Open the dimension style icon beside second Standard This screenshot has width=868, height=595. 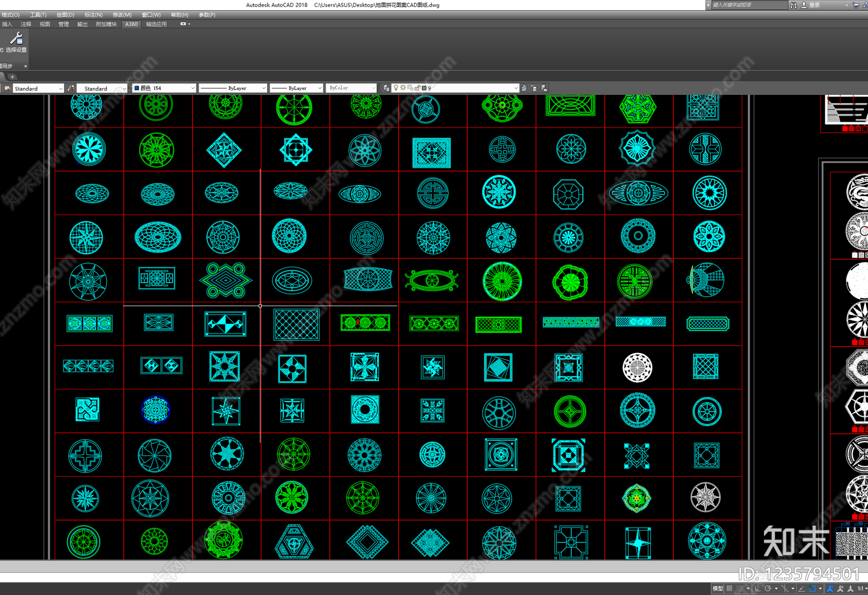71,88
